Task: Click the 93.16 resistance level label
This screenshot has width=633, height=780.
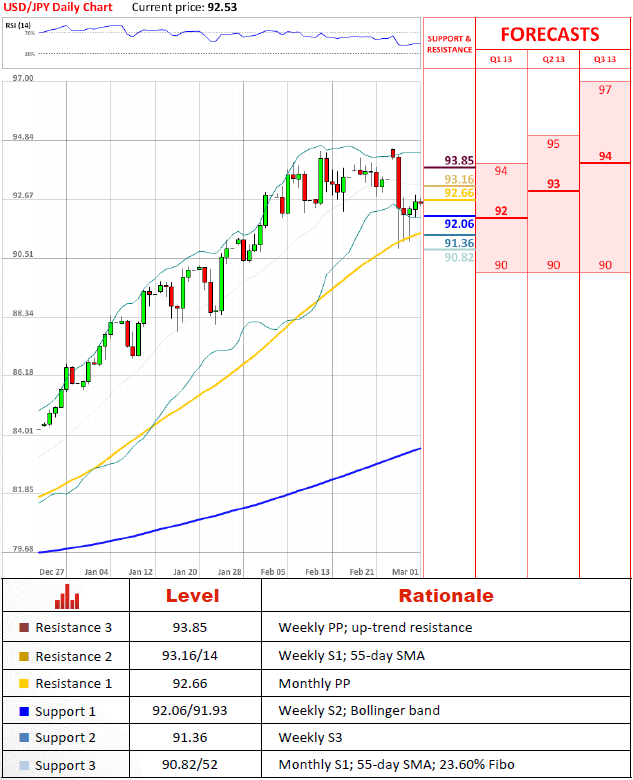Action: click(459, 179)
